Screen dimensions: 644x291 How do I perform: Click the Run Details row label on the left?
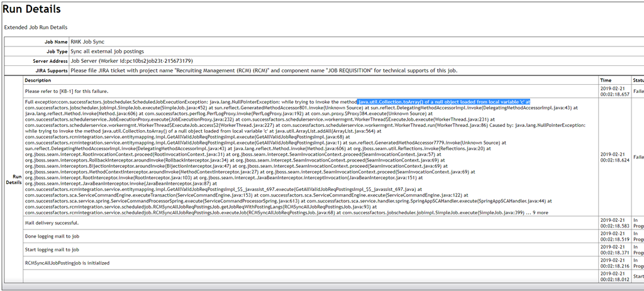(x=14, y=179)
